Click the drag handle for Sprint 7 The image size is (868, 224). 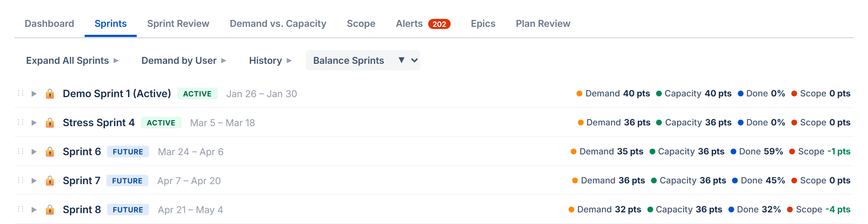20,180
